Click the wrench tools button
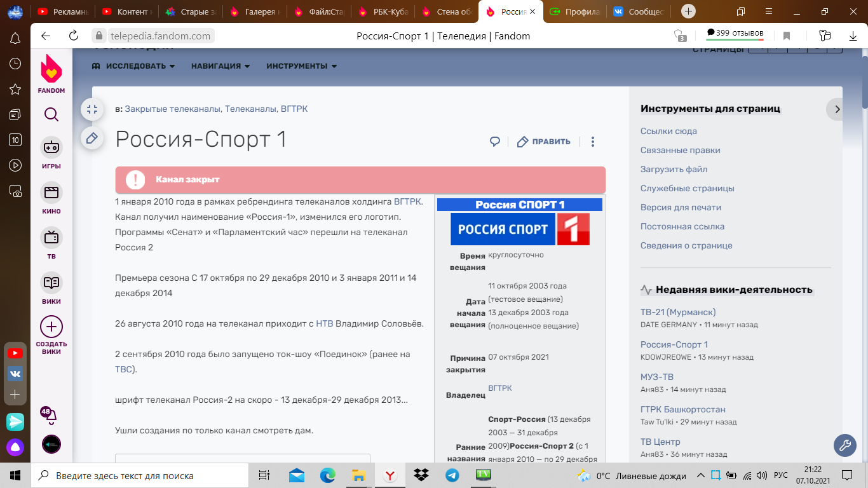Screen dimensions: 868x488 [845, 445]
